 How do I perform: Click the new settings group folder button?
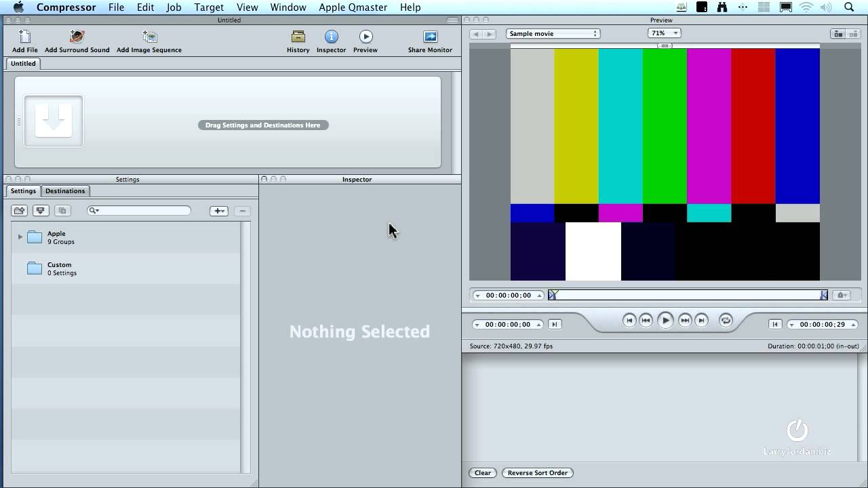click(19, 211)
